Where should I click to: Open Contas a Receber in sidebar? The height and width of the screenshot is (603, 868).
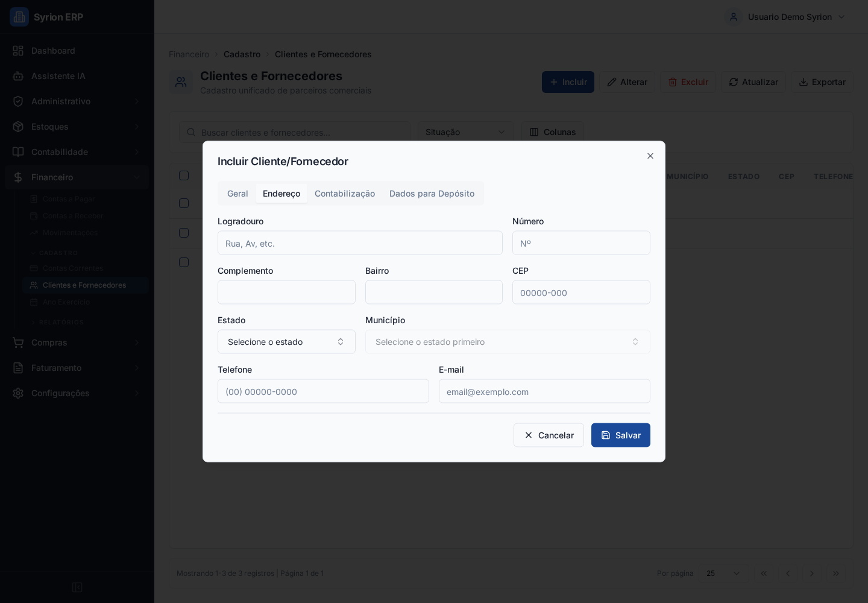point(86,216)
